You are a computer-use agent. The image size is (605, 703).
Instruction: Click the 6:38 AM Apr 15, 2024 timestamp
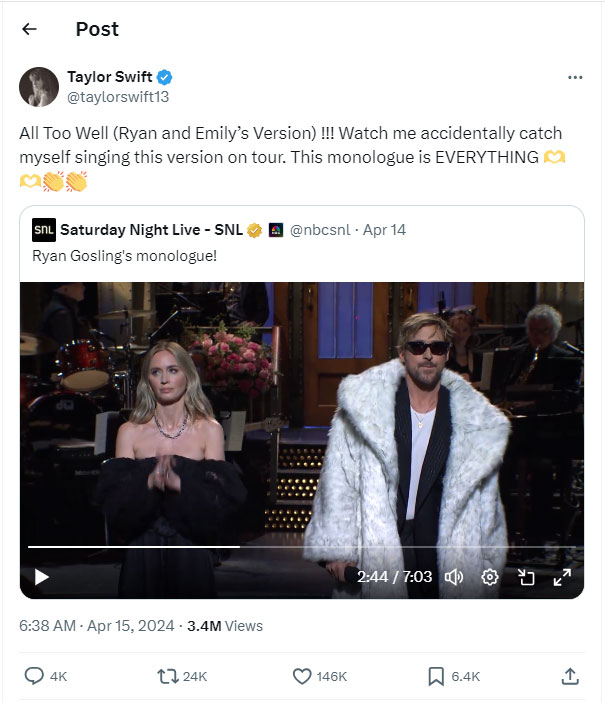[95, 626]
